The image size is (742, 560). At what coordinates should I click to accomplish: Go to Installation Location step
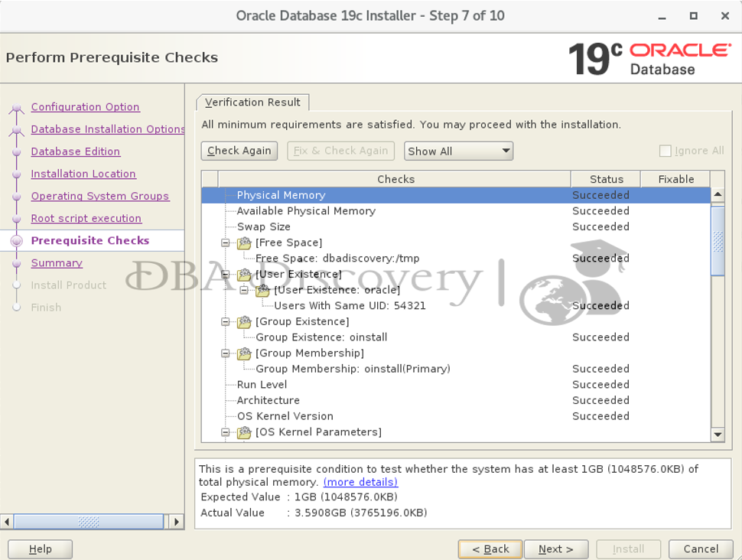83,174
